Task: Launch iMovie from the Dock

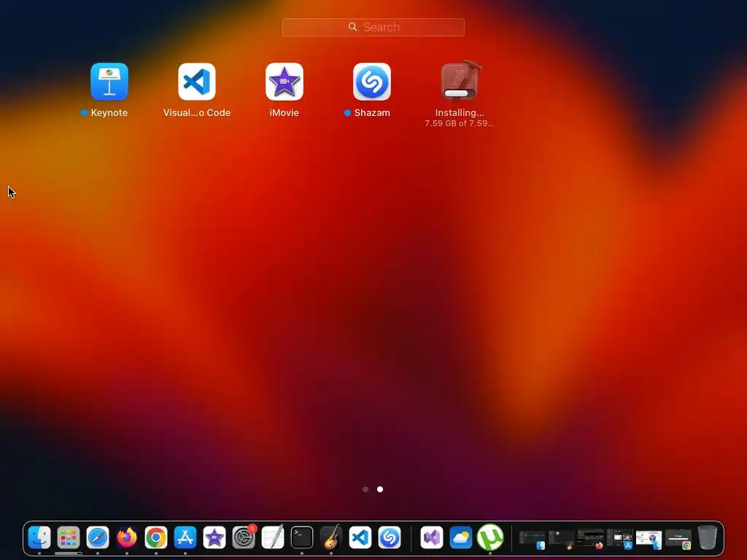Action: (x=214, y=537)
